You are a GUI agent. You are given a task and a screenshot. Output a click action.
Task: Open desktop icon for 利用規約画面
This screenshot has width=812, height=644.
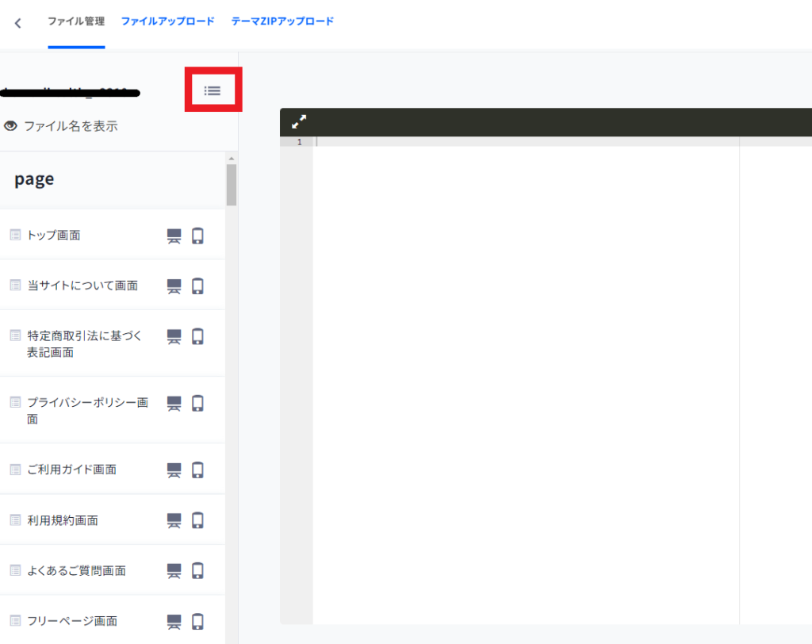(174, 520)
